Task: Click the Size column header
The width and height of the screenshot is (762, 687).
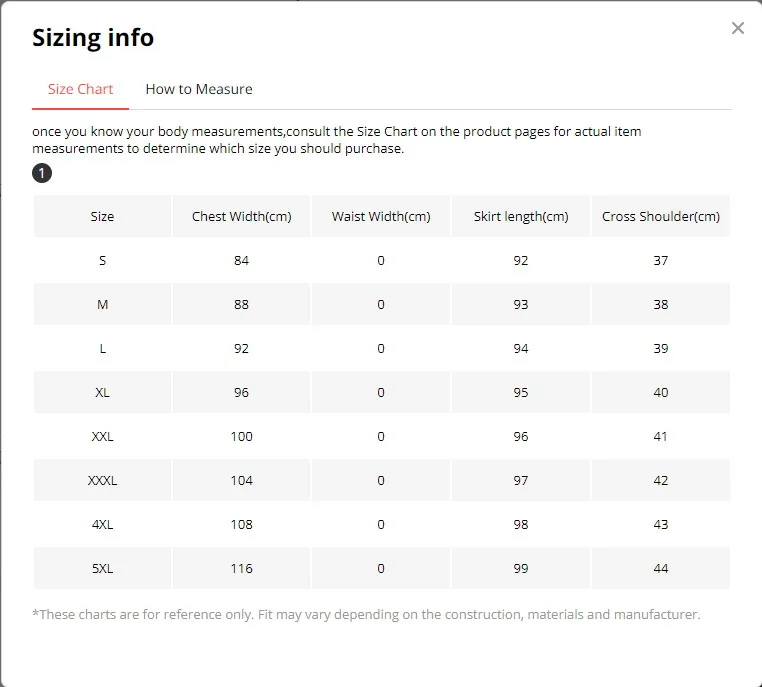Action: (x=102, y=216)
